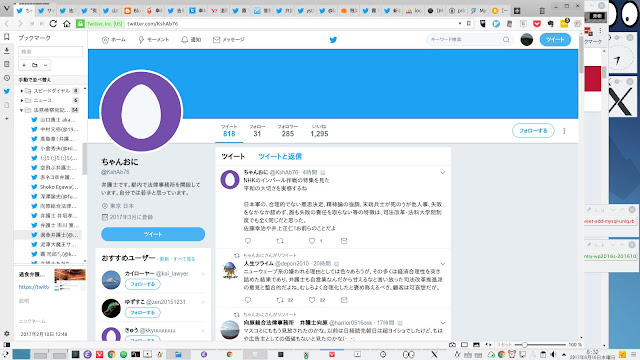Click the Evernote extension icon
Screen dimensions: 640x360
click(550, 24)
